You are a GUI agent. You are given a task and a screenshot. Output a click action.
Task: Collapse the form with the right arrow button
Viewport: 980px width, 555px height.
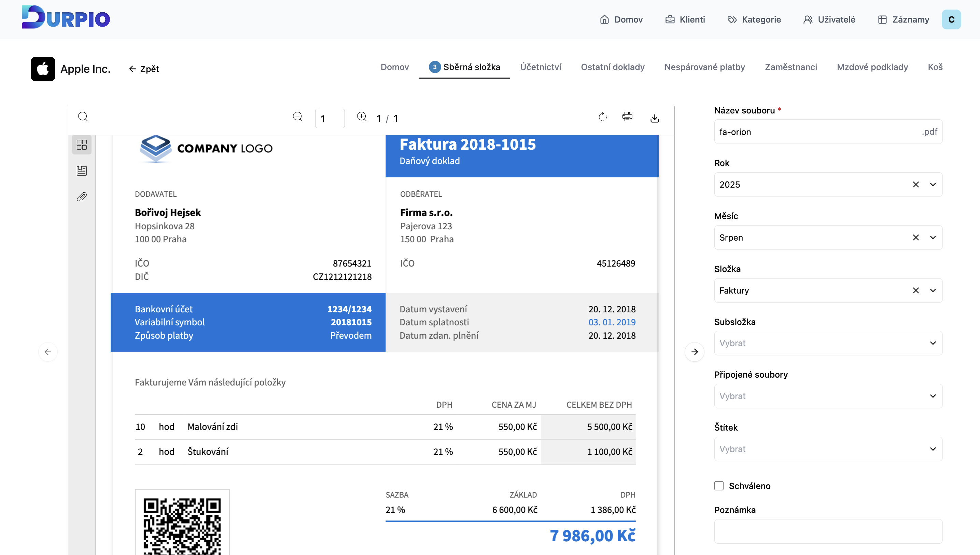point(695,351)
